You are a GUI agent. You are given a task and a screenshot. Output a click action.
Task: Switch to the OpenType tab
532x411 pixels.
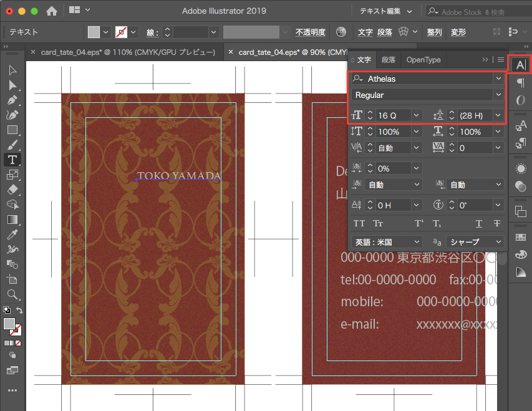pos(423,60)
